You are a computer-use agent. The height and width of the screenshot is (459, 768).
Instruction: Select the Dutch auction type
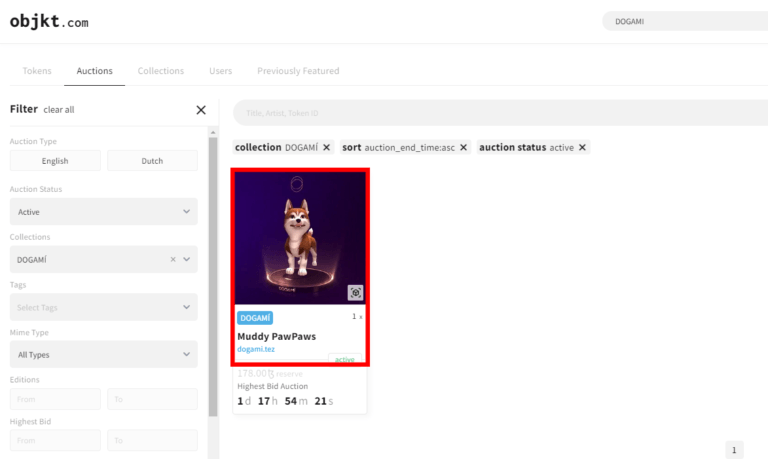click(152, 161)
